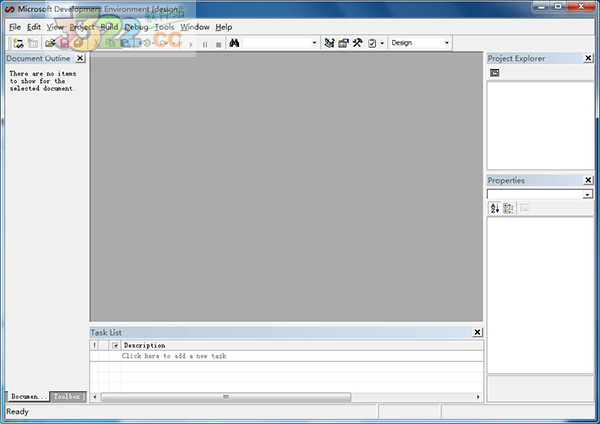
Task: Close the Properties panel
Action: click(588, 180)
